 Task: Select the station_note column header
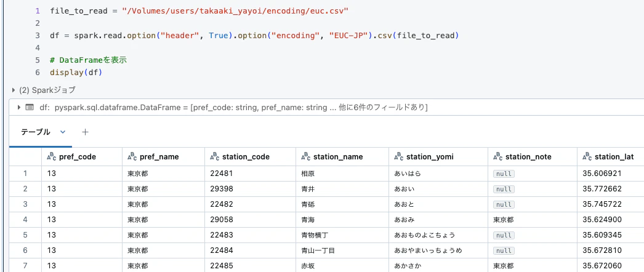coord(533,157)
